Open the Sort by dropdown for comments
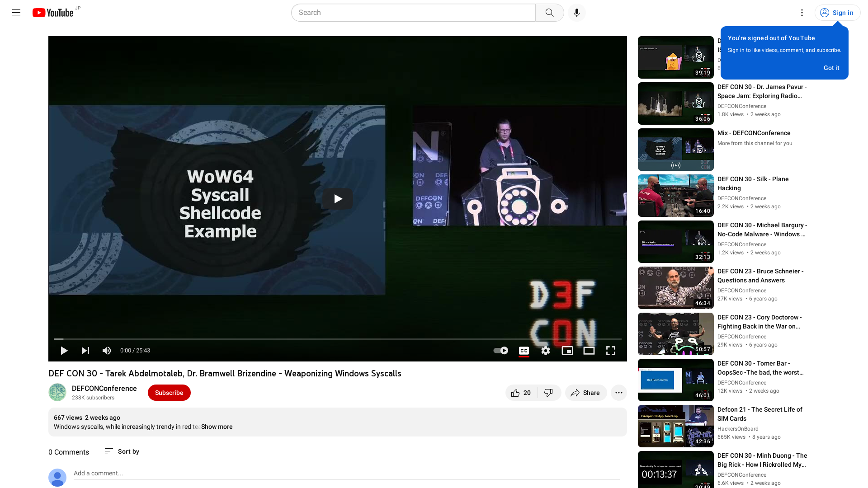 pyautogui.click(x=121, y=451)
